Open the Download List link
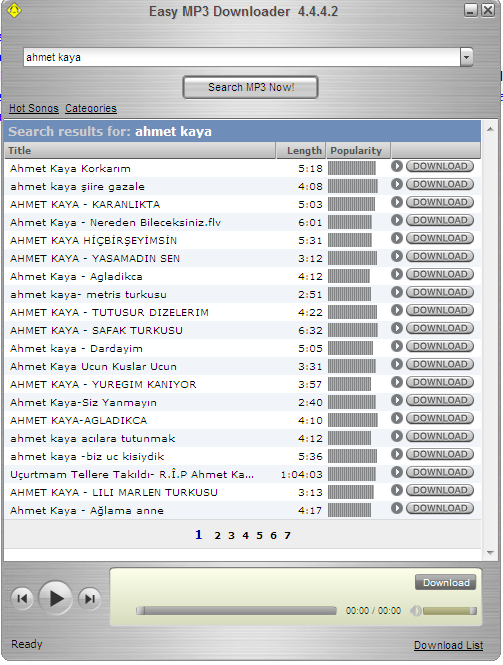The image size is (503, 665). click(448, 645)
